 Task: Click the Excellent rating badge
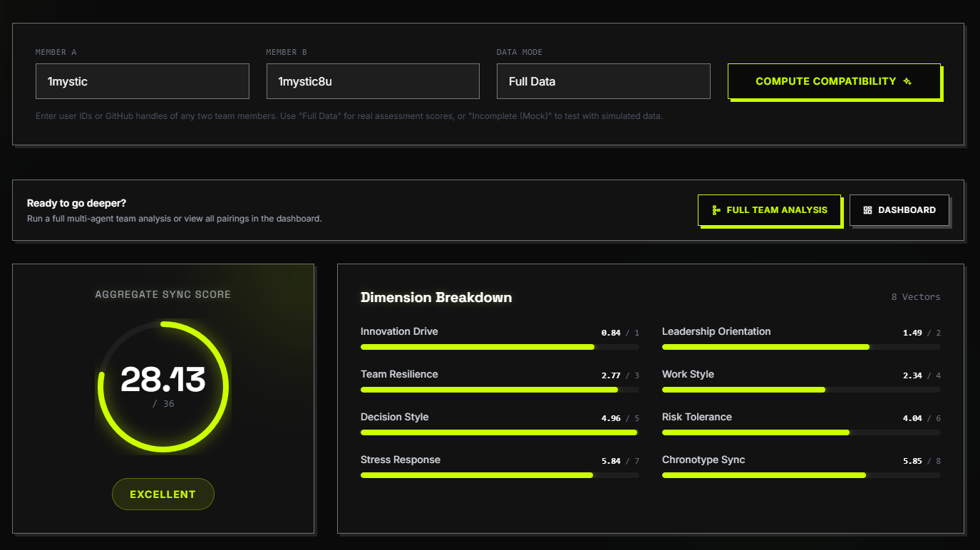[x=163, y=494]
